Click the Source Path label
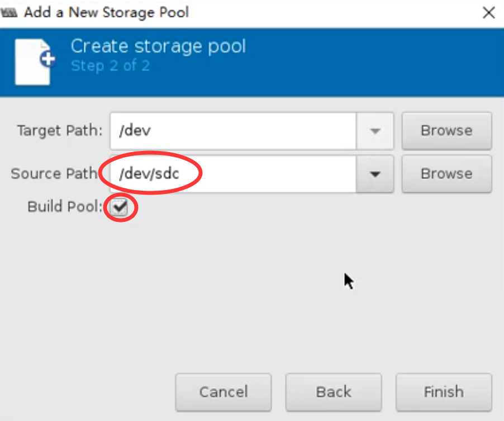Image resolution: width=504 pixels, height=421 pixels. point(54,174)
